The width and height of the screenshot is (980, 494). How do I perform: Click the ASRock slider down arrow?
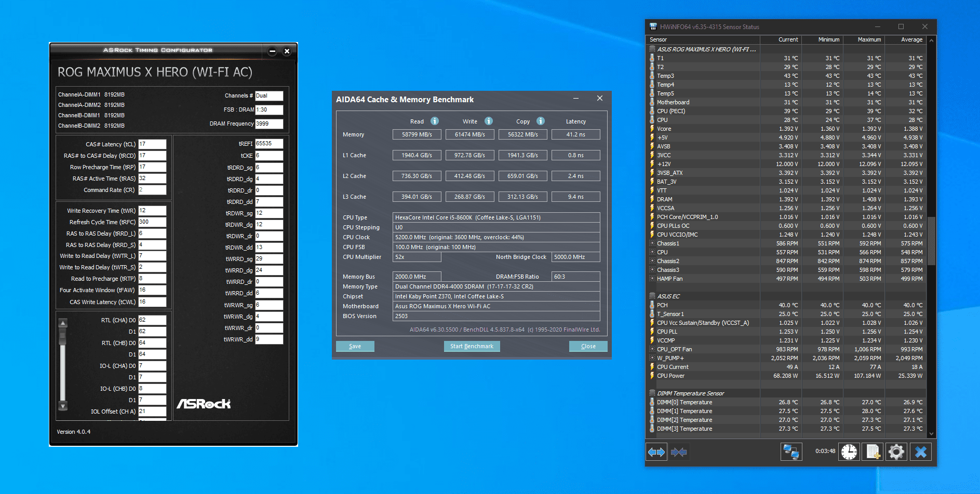(63, 406)
